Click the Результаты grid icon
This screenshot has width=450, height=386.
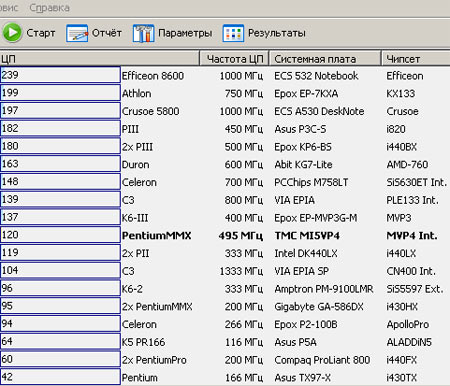coord(233,33)
